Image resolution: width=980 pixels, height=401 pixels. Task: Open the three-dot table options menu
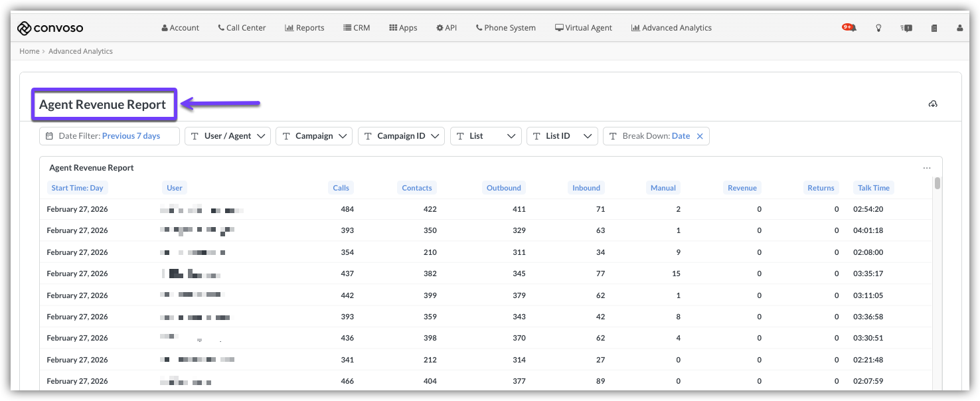click(927, 168)
